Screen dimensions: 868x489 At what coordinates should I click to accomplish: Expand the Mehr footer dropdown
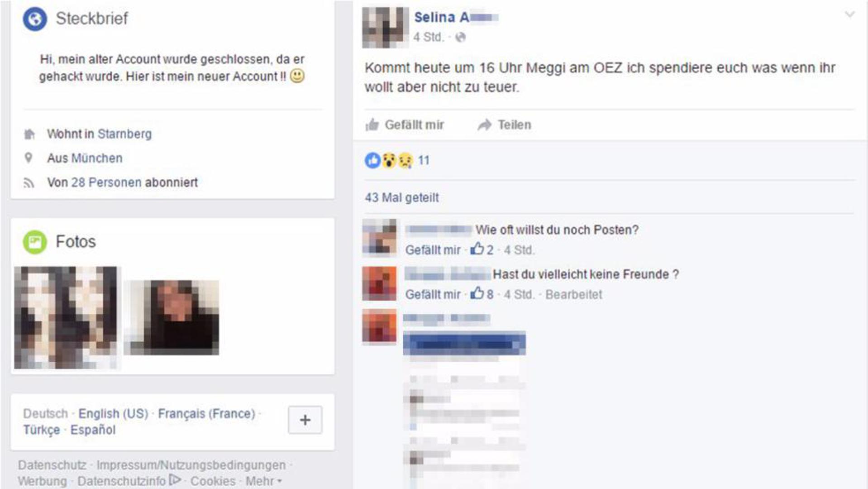coord(264,481)
